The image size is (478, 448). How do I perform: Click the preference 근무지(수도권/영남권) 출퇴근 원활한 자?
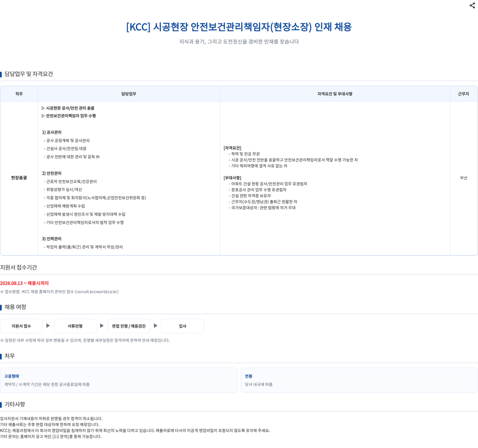point(263,202)
